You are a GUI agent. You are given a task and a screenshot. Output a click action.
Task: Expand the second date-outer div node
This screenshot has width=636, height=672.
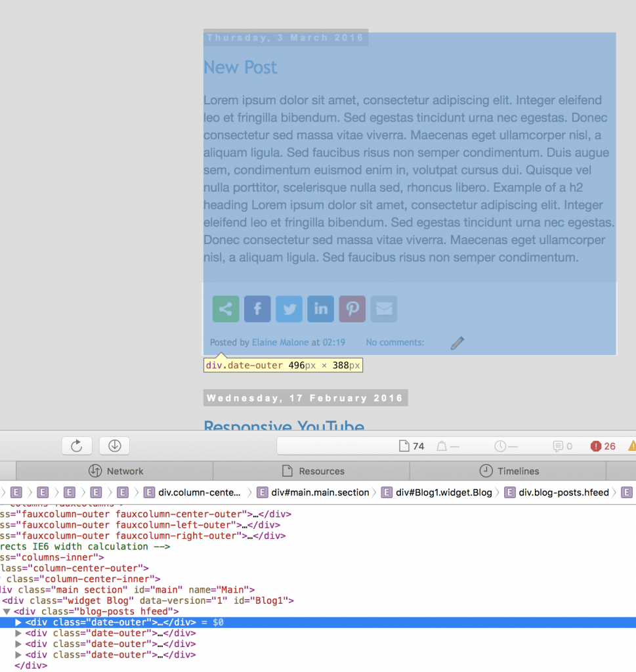pos(18,633)
